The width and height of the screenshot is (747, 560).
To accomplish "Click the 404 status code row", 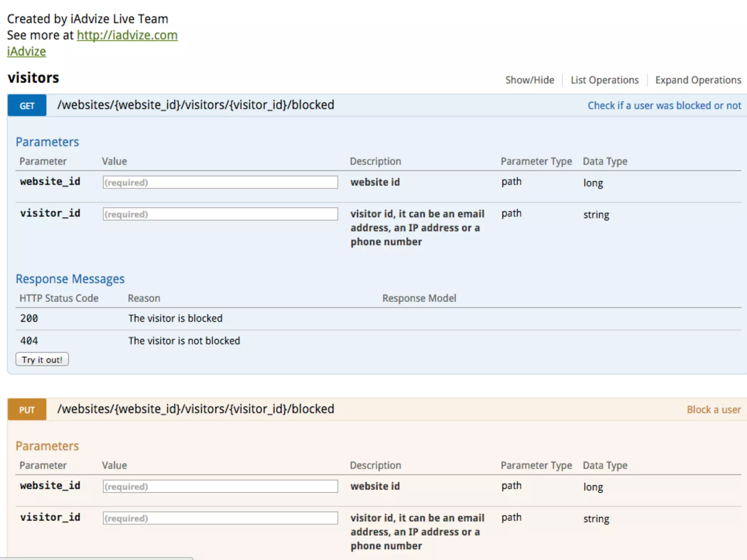I will tap(29, 341).
